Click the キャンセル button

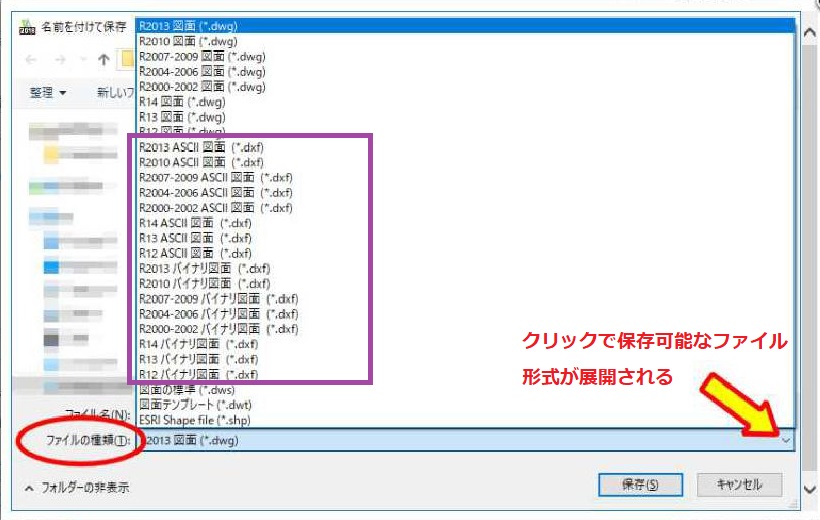(739, 485)
